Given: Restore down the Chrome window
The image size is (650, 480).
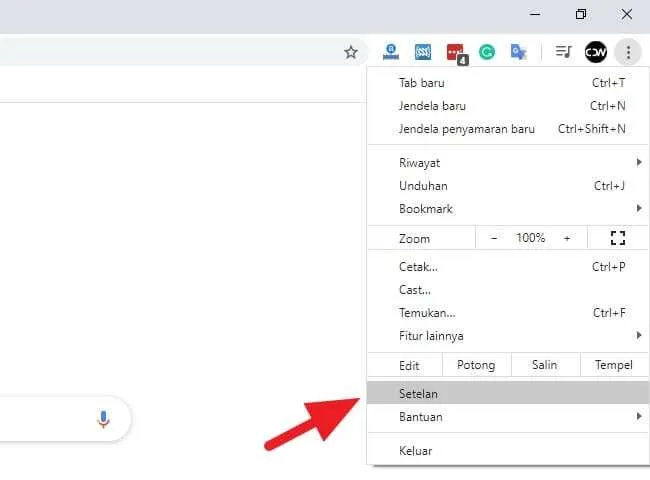Looking at the screenshot, I should [x=581, y=15].
